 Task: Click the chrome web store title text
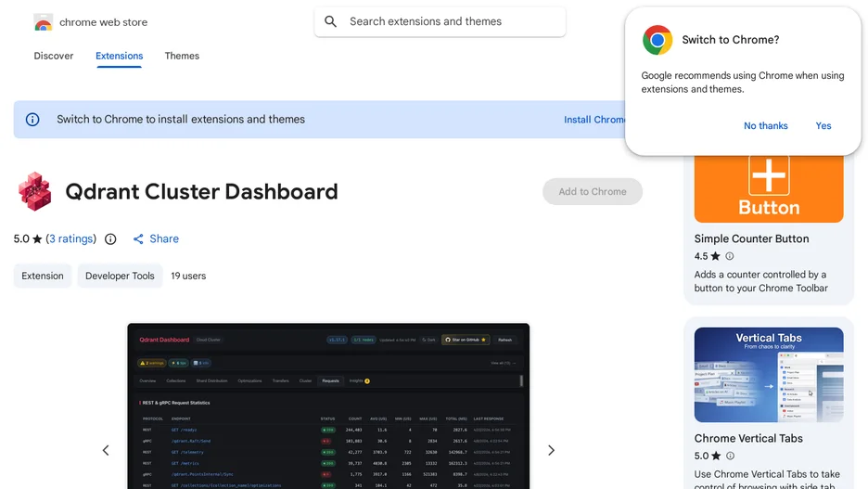104,22
